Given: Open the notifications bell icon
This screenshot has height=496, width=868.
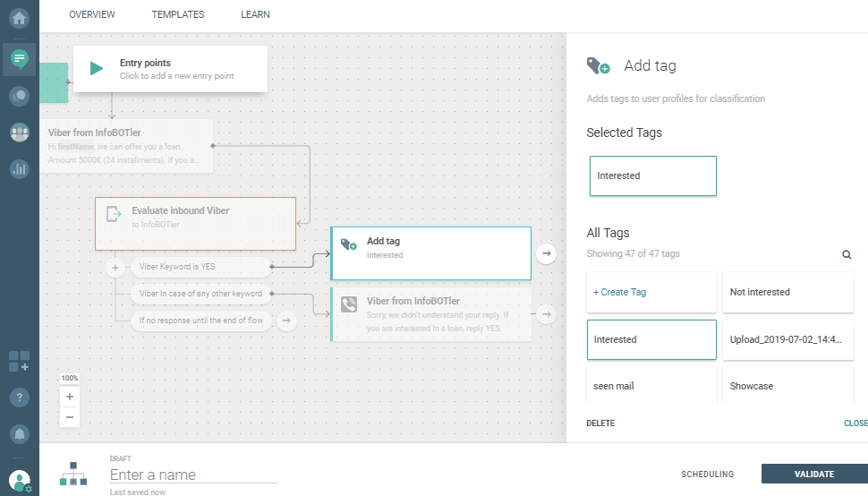Looking at the screenshot, I should coord(19,433).
